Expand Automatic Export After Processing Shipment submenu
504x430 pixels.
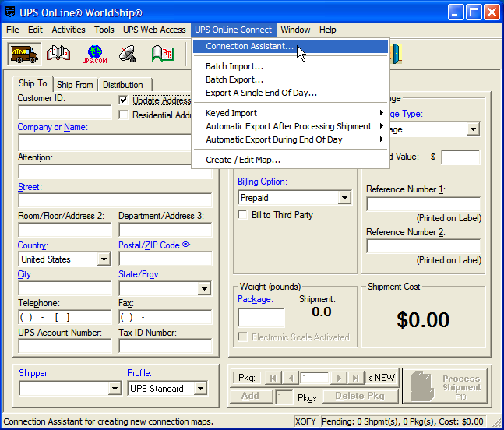[x=290, y=126]
